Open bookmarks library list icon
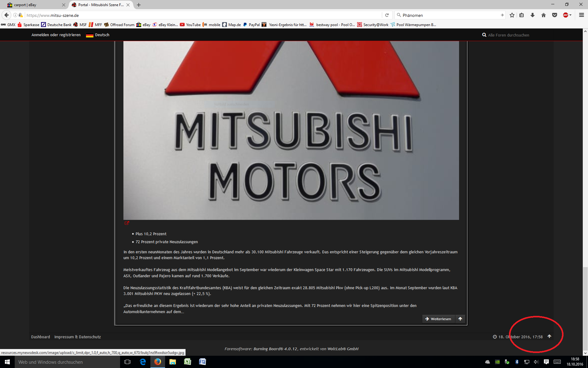 coord(522,15)
